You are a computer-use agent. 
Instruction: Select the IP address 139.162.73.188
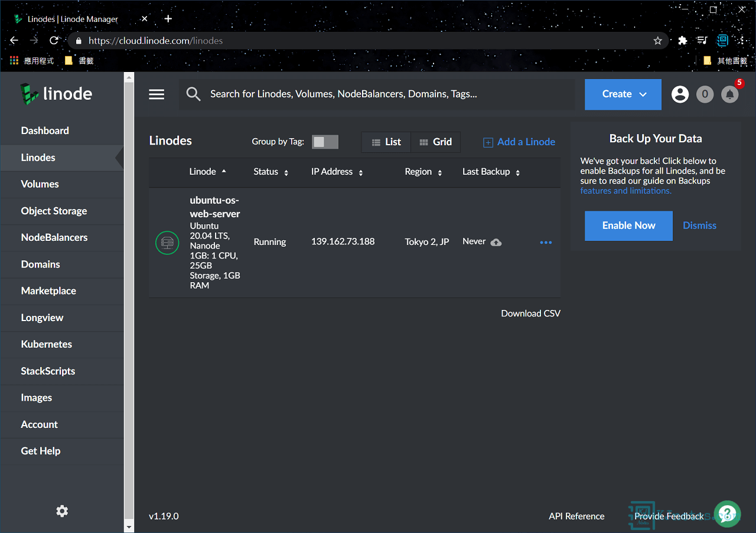point(343,241)
